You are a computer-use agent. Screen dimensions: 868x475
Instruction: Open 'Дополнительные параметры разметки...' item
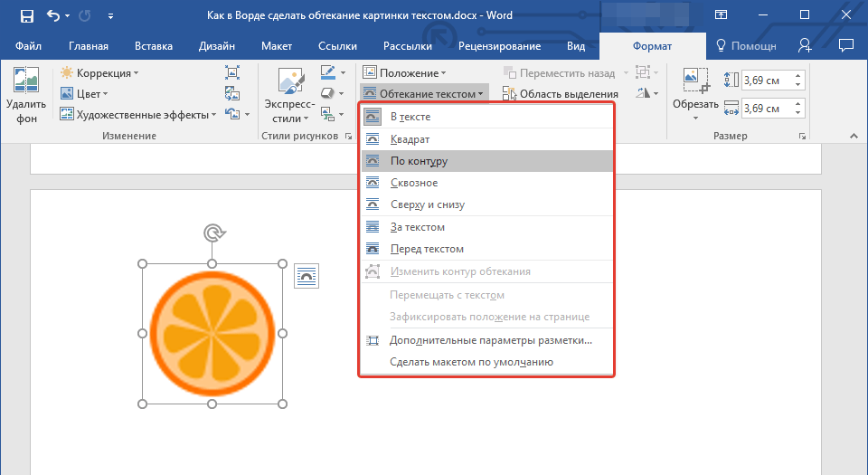coord(490,341)
